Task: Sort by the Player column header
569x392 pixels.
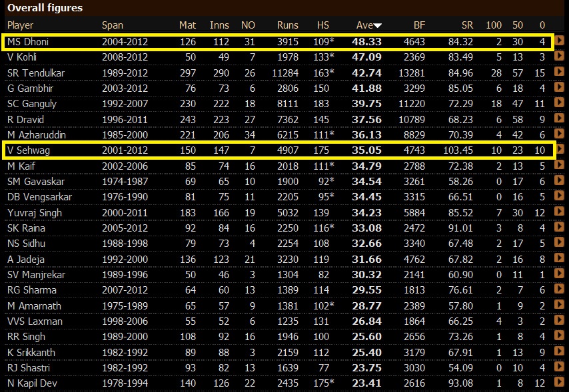Action: 20,25
